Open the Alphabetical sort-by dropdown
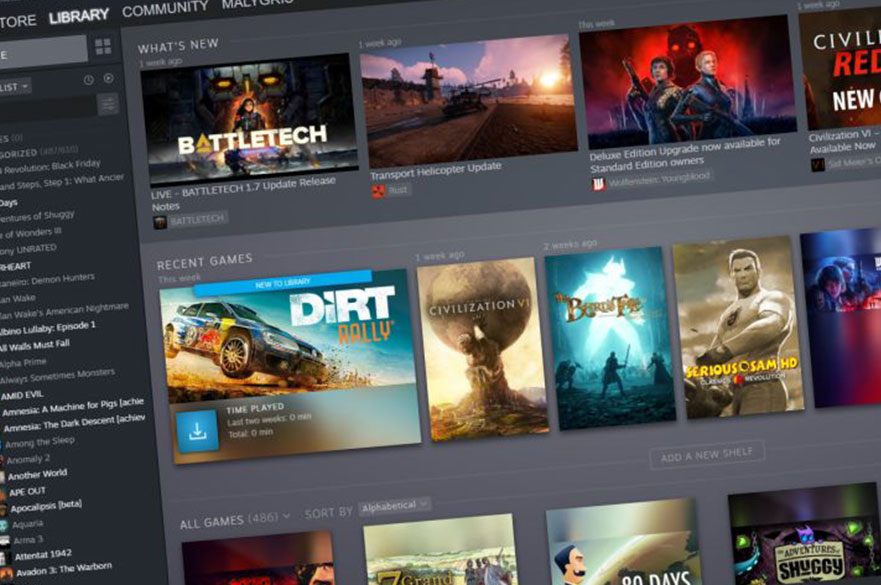 (394, 506)
